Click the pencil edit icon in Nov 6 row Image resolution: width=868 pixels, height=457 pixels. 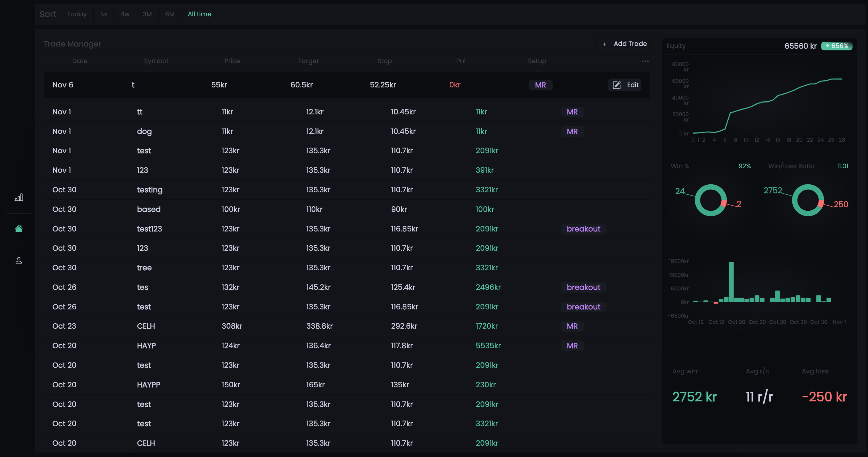[x=617, y=85]
